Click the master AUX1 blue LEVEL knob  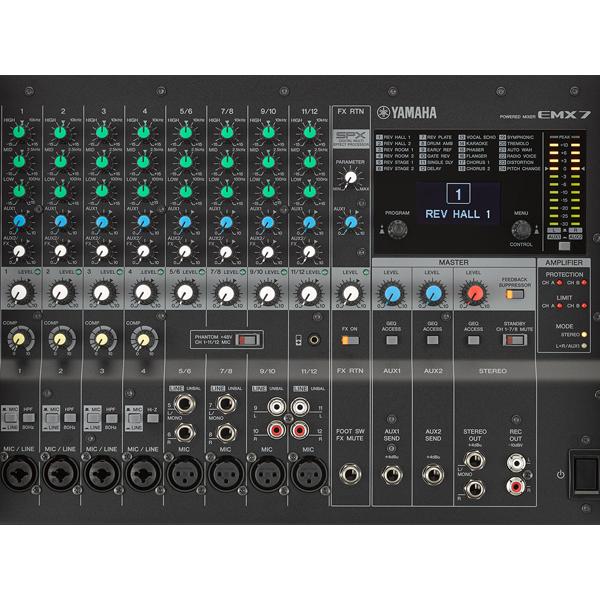(392, 294)
